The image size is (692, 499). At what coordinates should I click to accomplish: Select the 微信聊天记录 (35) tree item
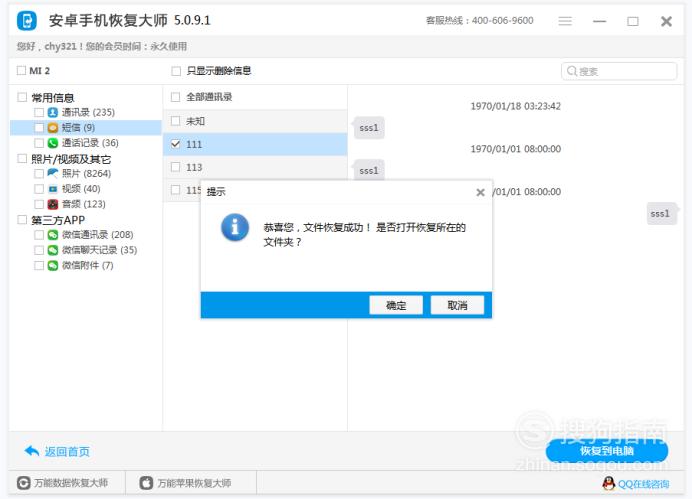coord(99,250)
